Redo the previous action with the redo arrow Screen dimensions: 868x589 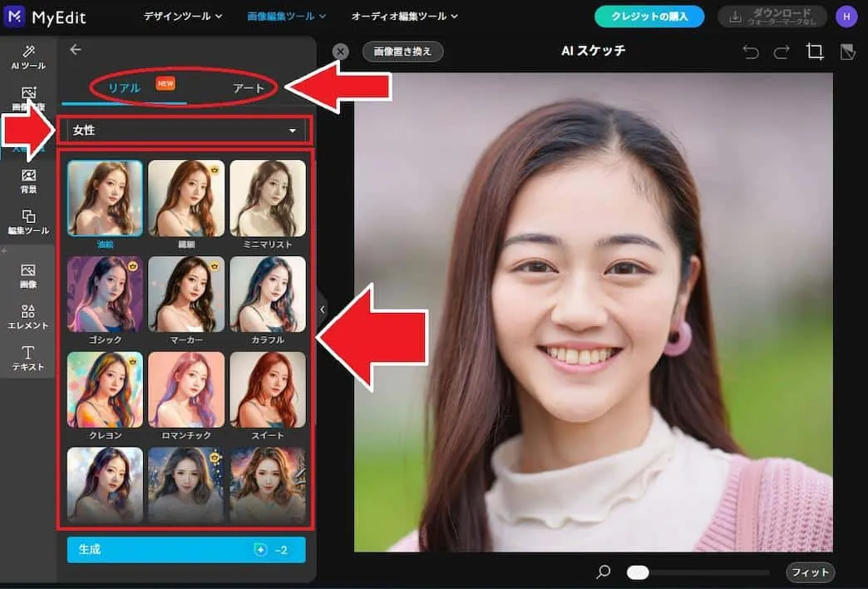point(782,51)
